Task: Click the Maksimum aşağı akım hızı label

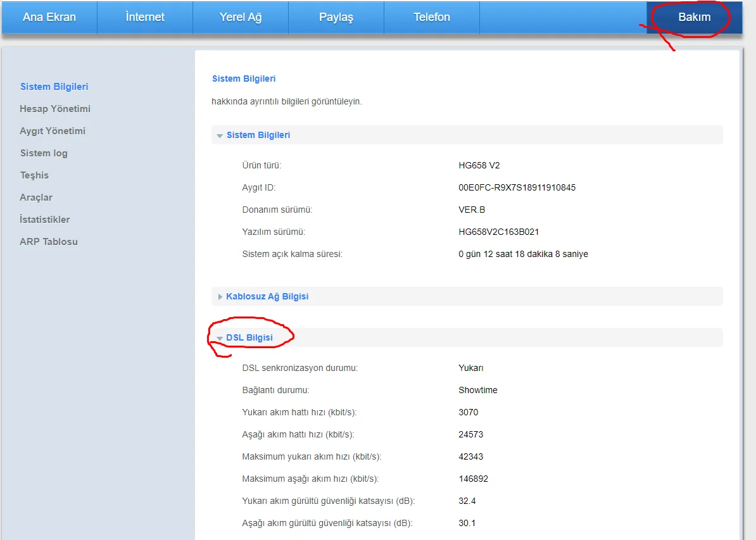Action: (310, 479)
